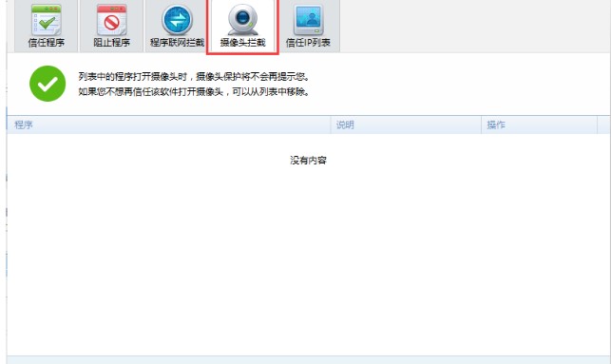This screenshot has height=364, width=611.
Task: Switch to 信任IP列表 tab label
Action: (308, 43)
